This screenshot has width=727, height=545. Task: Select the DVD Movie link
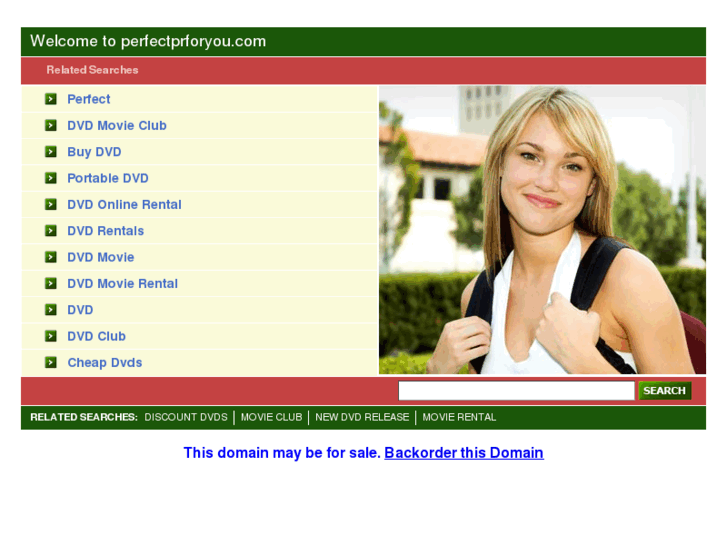click(x=101, y=257)
